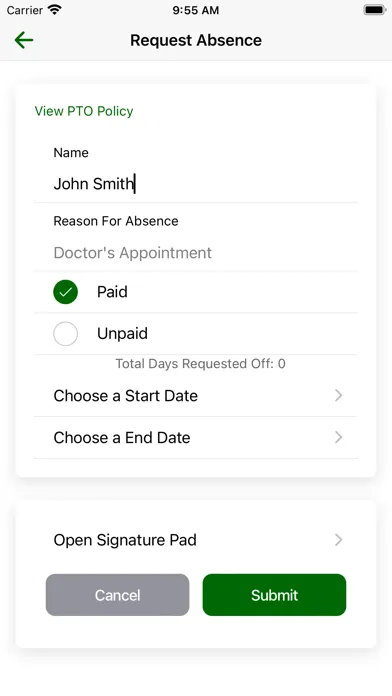Click the battery icon in status bar
Viewport: 392px width, 696px height.
375,10
